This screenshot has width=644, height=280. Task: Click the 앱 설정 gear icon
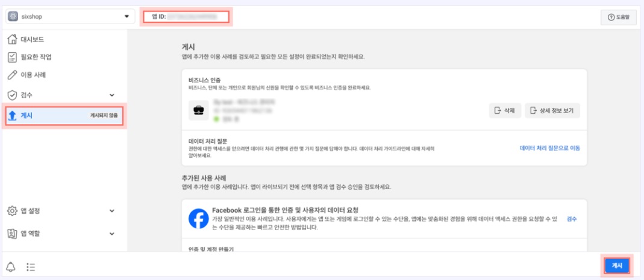pos(12,211)
